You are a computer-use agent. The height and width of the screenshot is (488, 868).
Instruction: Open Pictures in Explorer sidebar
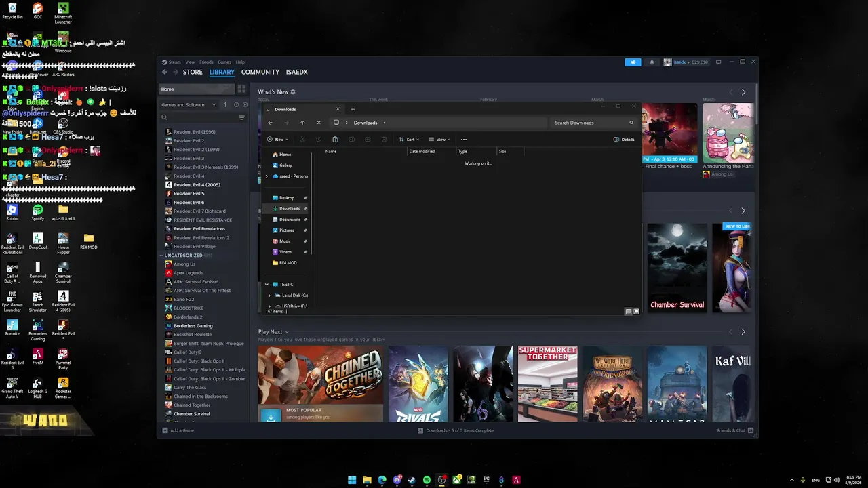[x=283, y=230]
